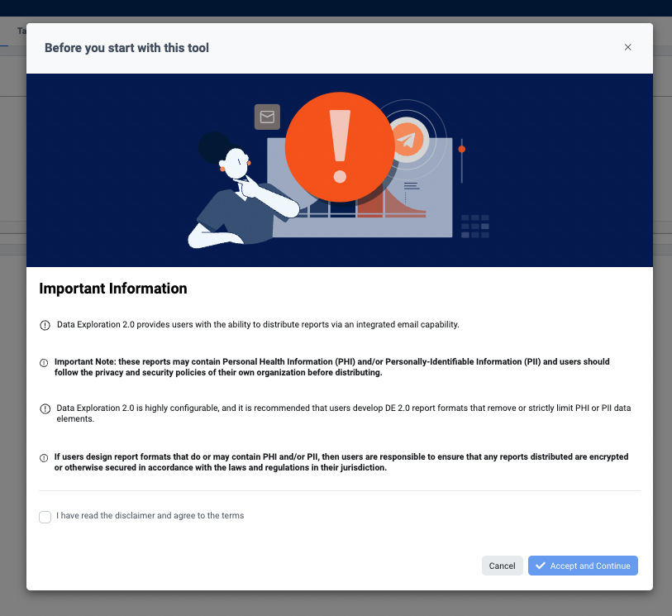Click the 'Before you start with this tool' title
This screenshot has width=672, height=616.
coord(126,48)
